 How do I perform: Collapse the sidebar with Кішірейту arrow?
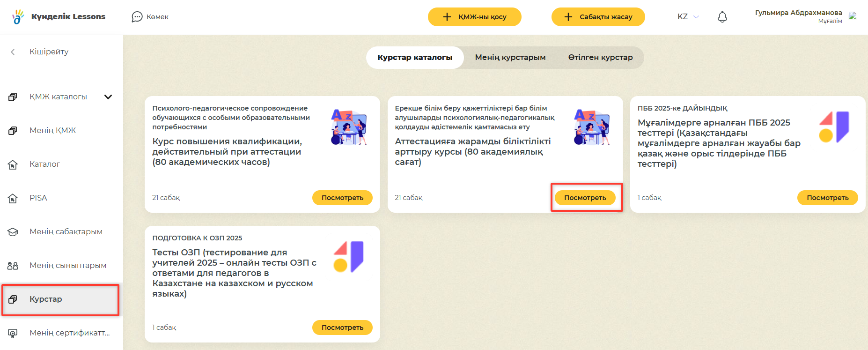(13, 52)
